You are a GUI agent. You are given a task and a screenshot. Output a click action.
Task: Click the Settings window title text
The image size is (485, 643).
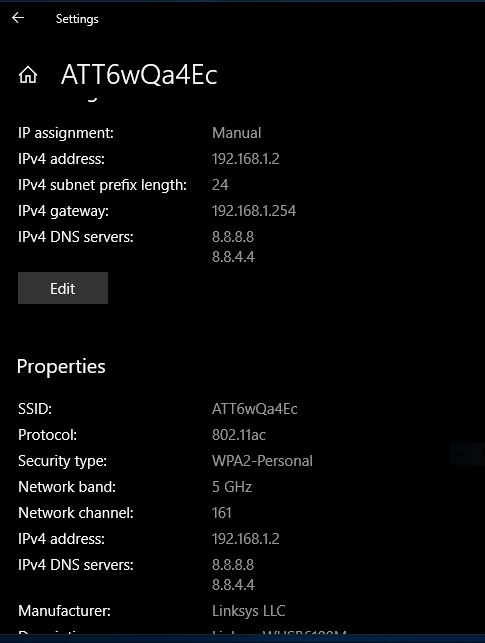coord(77,19)
